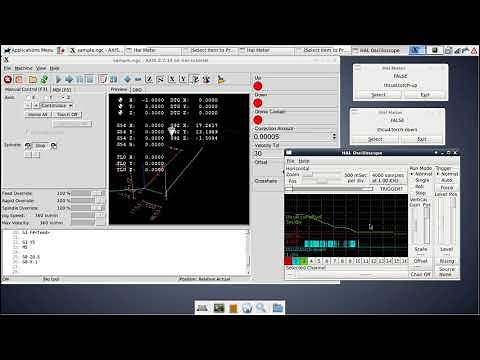Click the spindle Stop button

pyautogui.click(x=41, y=146)
